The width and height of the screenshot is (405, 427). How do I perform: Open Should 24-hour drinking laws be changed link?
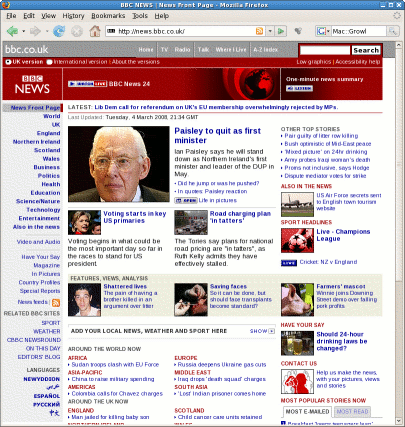342,341
